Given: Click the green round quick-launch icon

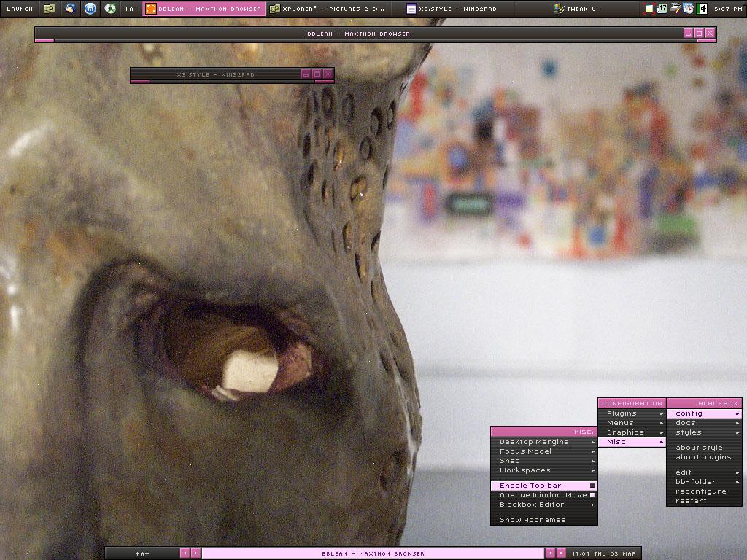Looking at the screenshot, I should click(x=110, y=9).
